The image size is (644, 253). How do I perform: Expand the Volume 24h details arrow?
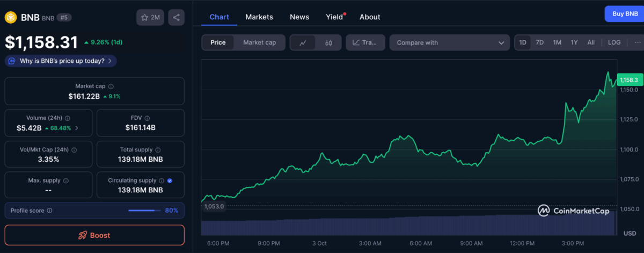click(x=76, y=128)
